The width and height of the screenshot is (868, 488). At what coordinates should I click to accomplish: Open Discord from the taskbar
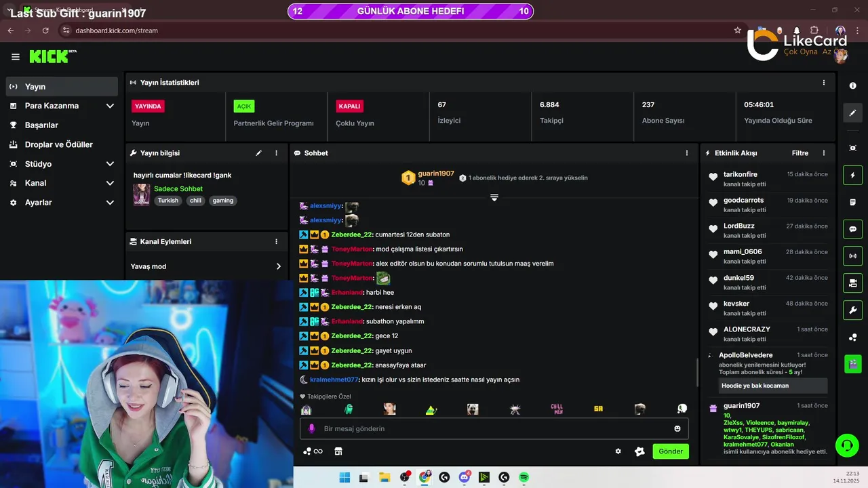(x=465, y=477)
